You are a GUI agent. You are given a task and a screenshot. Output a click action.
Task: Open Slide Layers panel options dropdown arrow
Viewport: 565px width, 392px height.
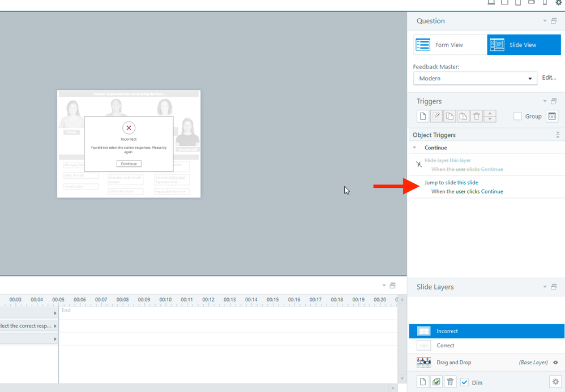point(545,287)
